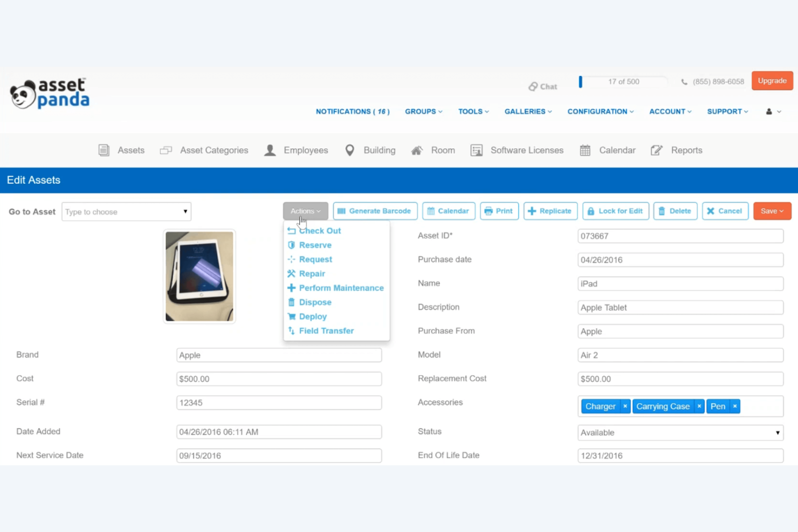Click the Room house icon
The width and height of the screenshot is (798, 532).
[x=417, y=150]
